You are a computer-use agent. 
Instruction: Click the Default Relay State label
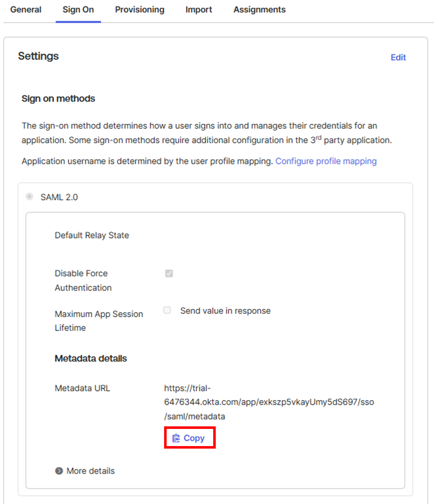tap(92, 235)
